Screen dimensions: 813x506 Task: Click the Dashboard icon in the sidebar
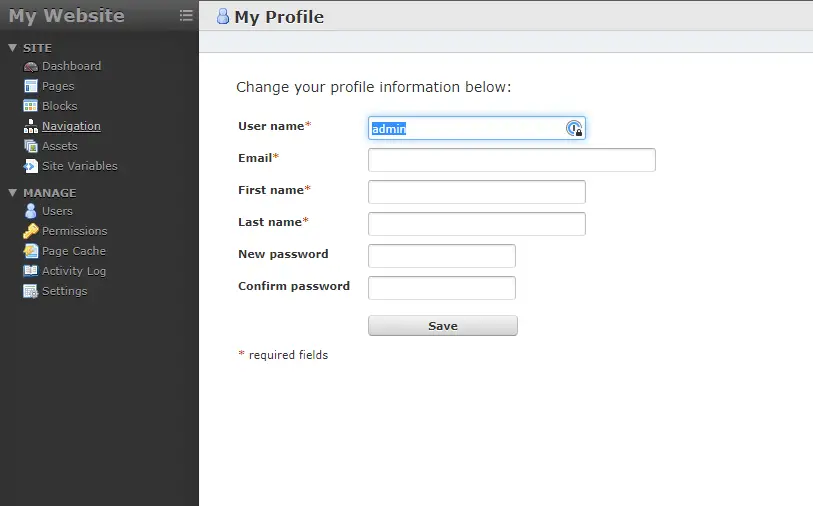coord(31,66)
